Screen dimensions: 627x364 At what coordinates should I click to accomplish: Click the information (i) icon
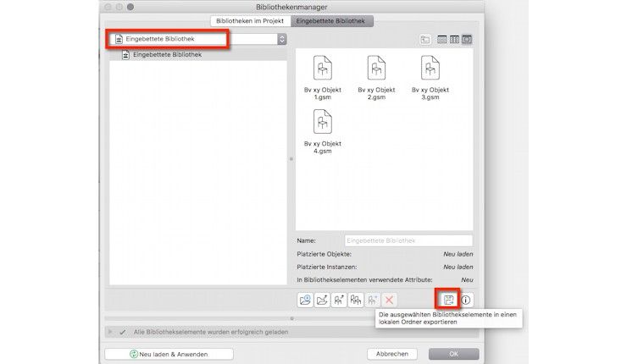point(465,300)
